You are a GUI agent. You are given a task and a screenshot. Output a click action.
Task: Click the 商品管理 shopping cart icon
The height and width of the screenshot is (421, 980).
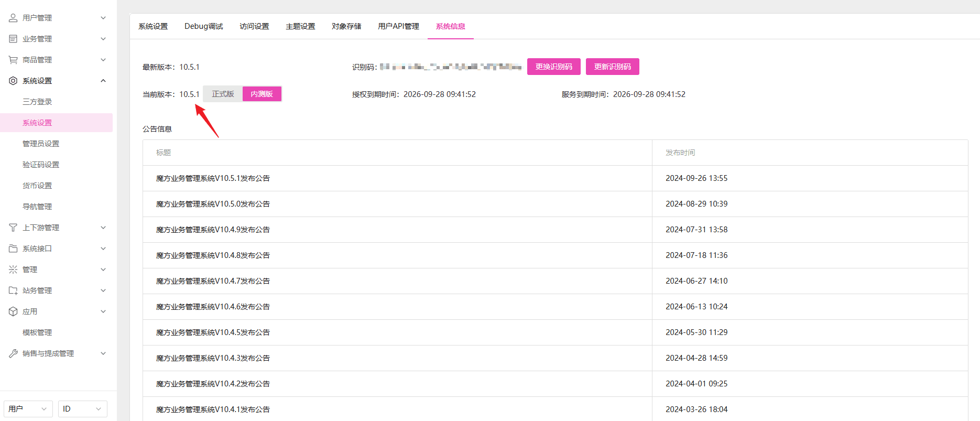click(13, 60)
